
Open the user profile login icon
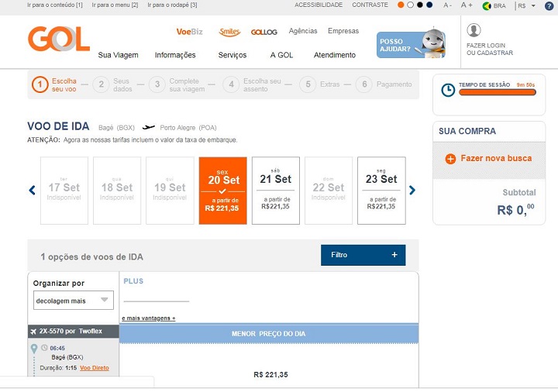(x=474, y=30)
